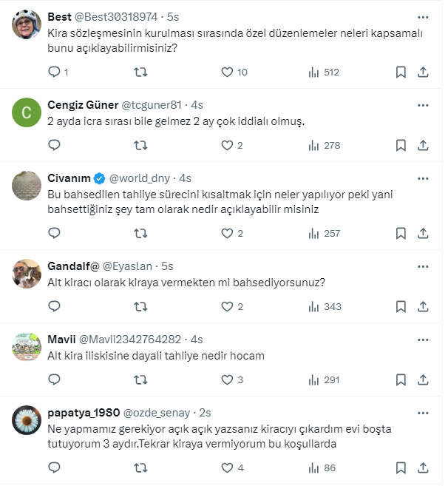This screenshot has height=486, width=448.
Task: Reply to Gandalf@'s tweet
Action: (x=54, y=306)
